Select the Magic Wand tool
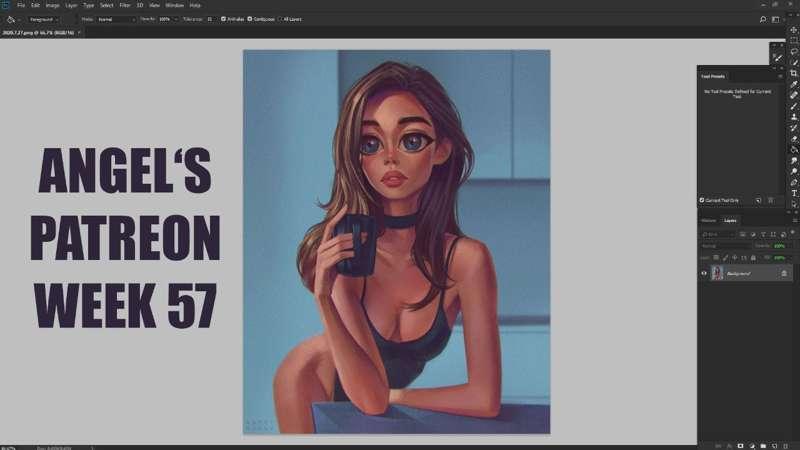This screenshot has width=800, height=450. [x=794, y=62]
